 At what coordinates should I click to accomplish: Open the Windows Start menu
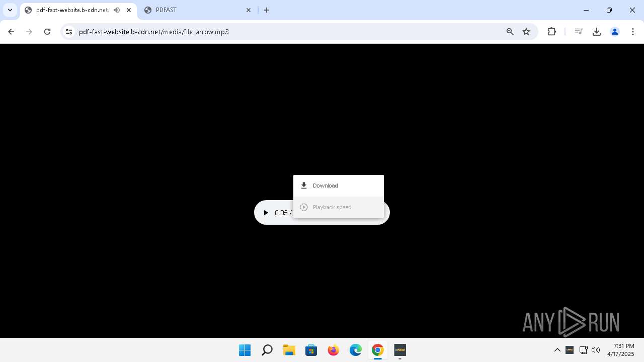[245, 350]
